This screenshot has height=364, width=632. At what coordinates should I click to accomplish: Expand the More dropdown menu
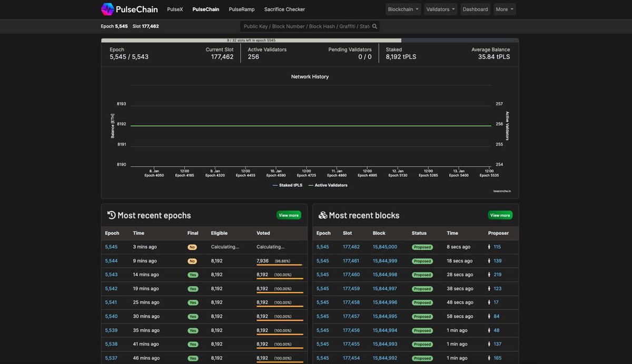504,9
